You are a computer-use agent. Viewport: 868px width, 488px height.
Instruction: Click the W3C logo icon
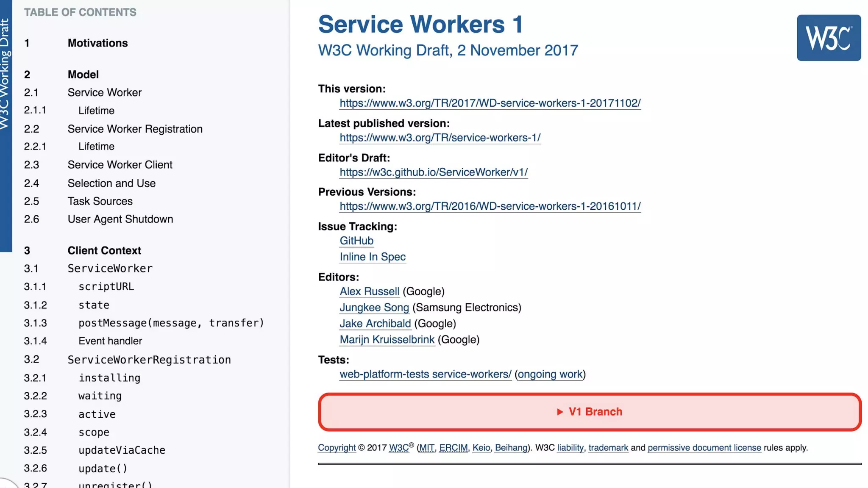[x=828, y=38]
